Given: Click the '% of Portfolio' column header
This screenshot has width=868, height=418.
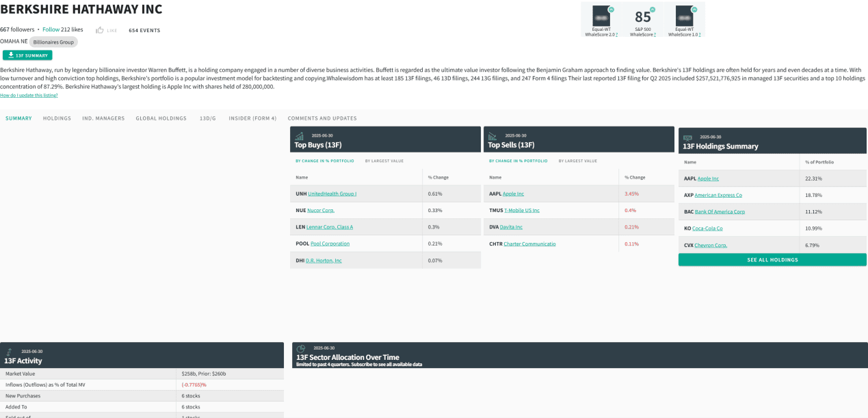Looking at the screenshot, I should (833, 162).
